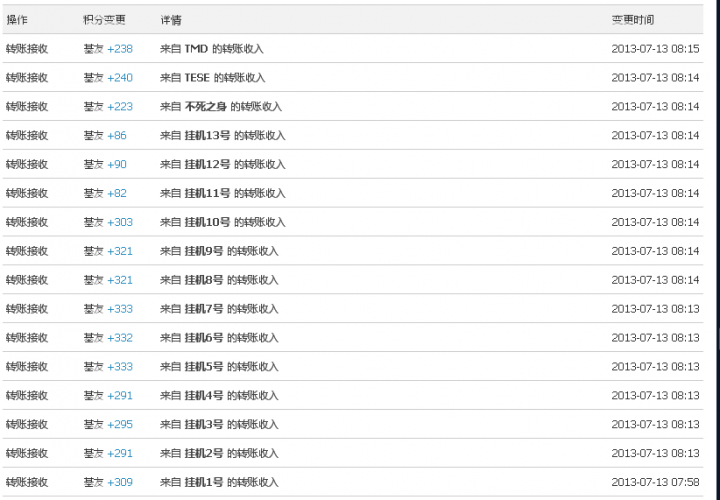
Task: Select the +82 points value
Action: pyautogui.click(x=117, y=193)
